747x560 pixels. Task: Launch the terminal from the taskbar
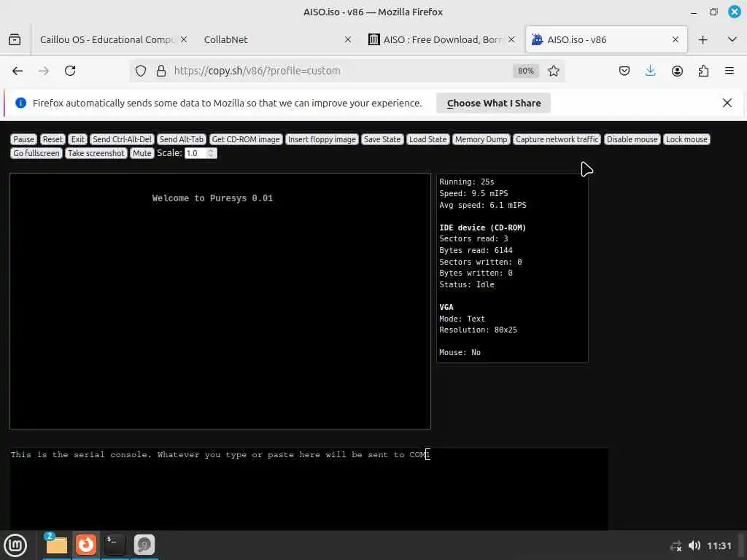[x=115, y=545]
